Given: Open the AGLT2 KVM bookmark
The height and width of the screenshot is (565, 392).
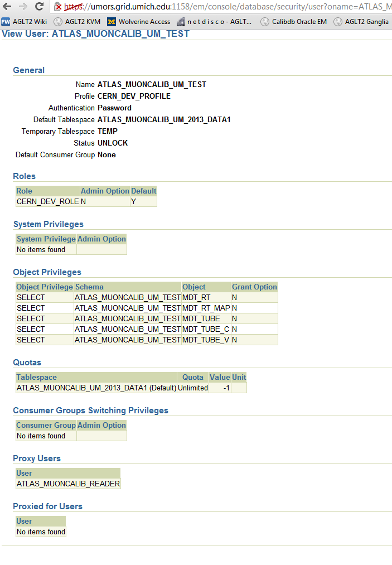Looking at the screenshot, I should [77, 22].
